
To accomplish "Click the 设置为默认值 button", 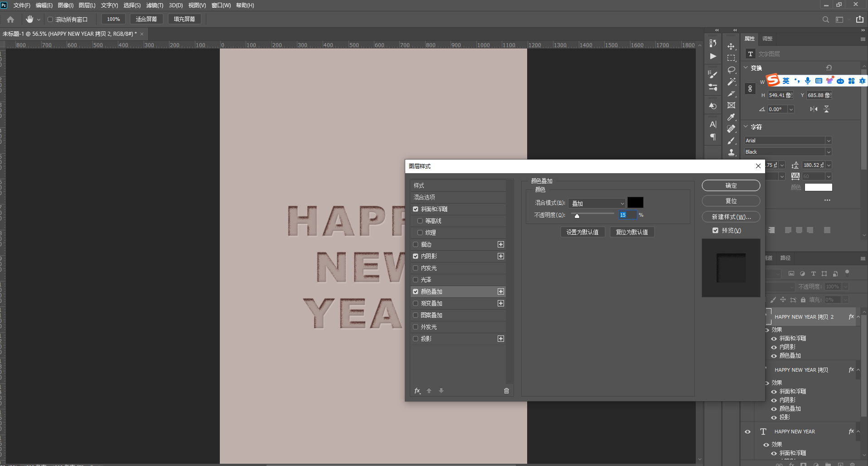I will 582,232.
